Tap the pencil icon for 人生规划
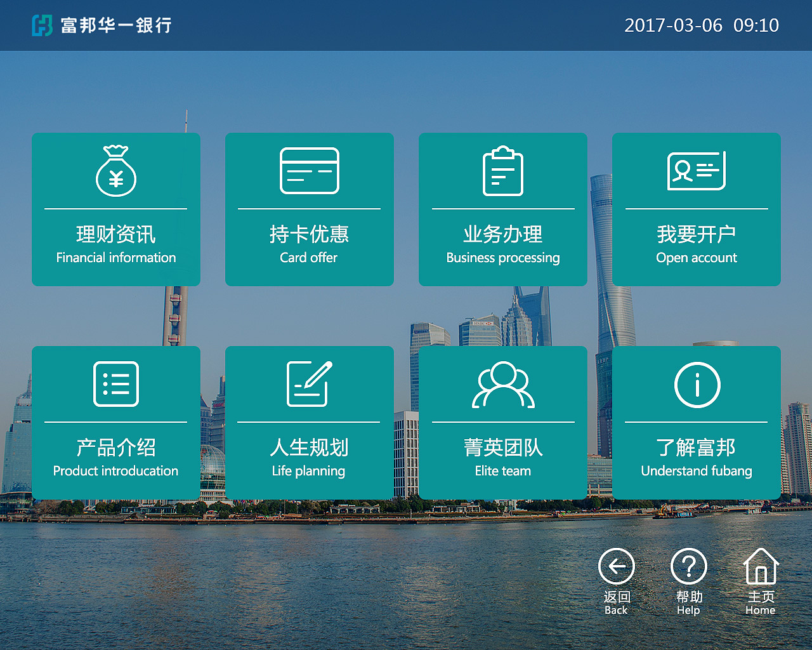The width and height of the screenshot is (812, 650). (309, 384)
